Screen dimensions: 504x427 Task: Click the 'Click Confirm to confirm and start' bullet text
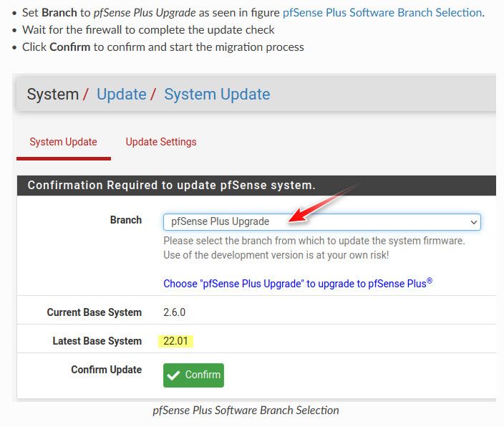click(163, 47)
